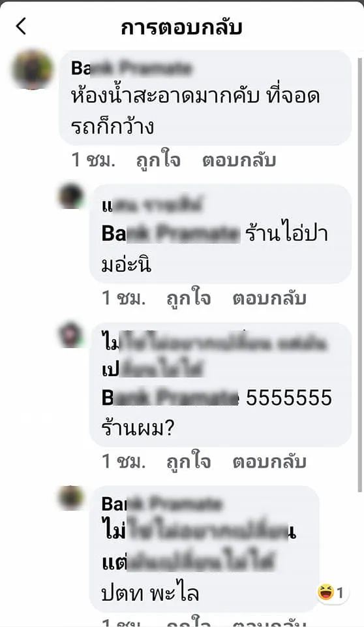
Task: Open the top commenter's blurred profile picture
Action: 33,69
